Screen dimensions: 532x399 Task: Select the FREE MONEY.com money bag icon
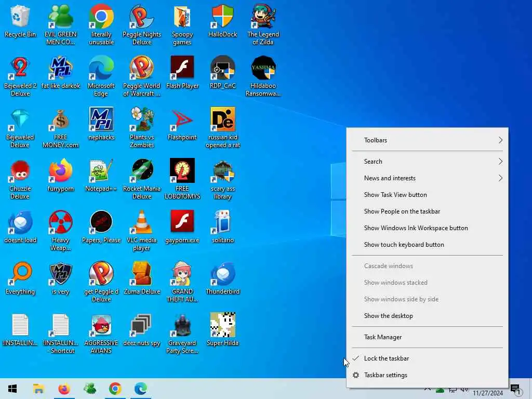coord(60,128)
